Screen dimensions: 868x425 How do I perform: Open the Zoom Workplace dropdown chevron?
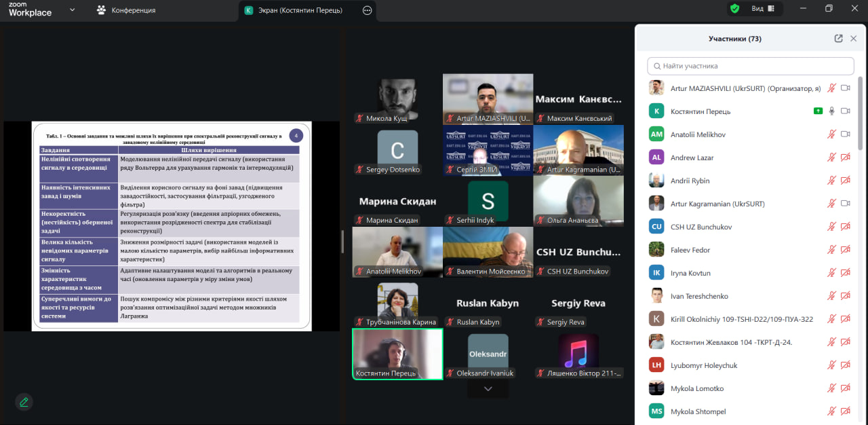73,10
